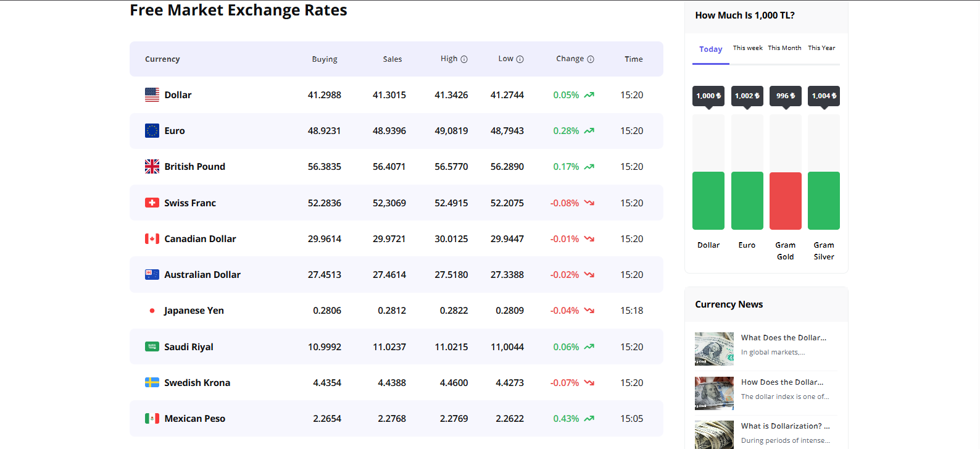Image resolution: width=980 pixels, height=449 pixels.
Task: Click the info icon next to High
Action: click(x=464, y=59)
